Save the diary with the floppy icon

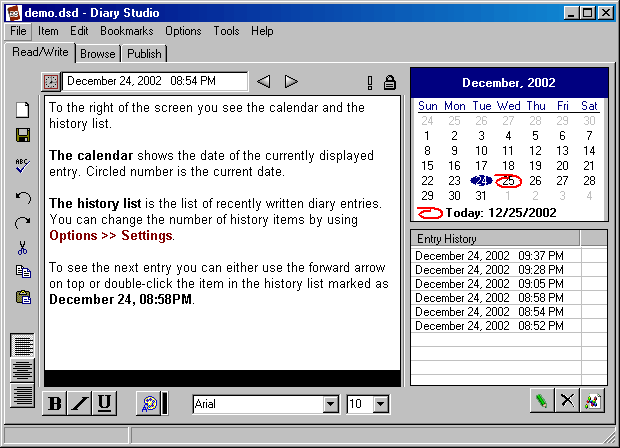(23, 135)
